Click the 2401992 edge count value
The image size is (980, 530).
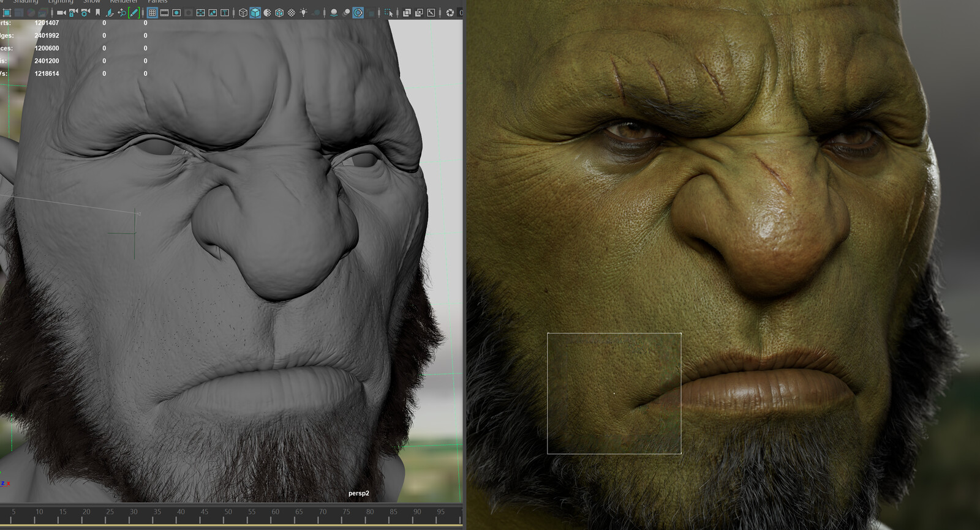47,35
